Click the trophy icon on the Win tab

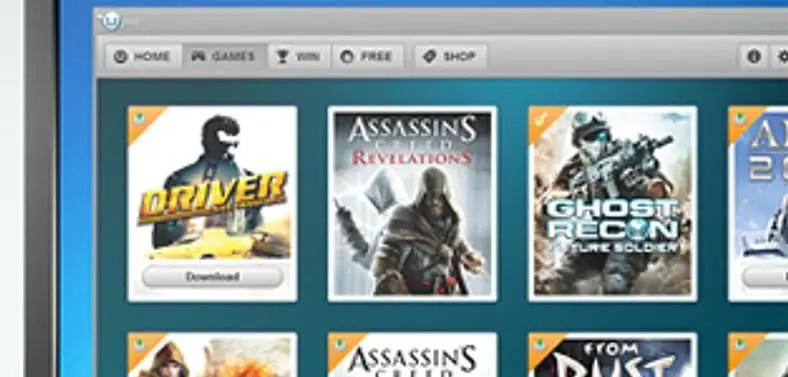pyautogui.click(x=283, y=57)
